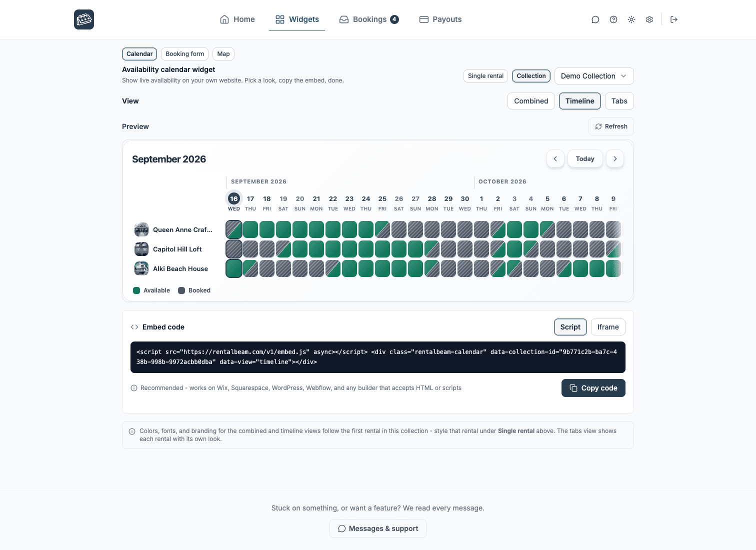Viewport: 756px width, 550px height.
Task: Copy the embed code
Action: 593,388
